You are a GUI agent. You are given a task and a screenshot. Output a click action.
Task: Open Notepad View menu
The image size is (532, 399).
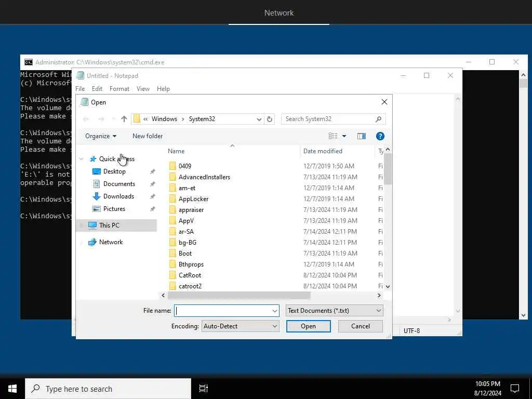(x=143, y=89)
